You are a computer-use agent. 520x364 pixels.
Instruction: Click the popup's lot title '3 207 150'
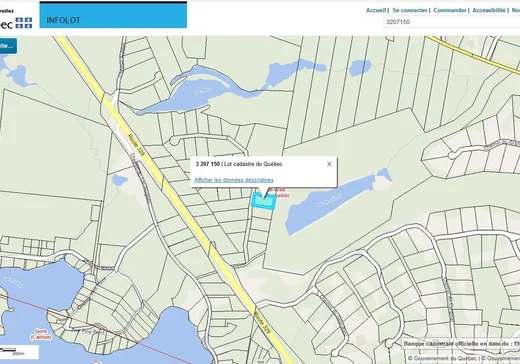[207, 164]
